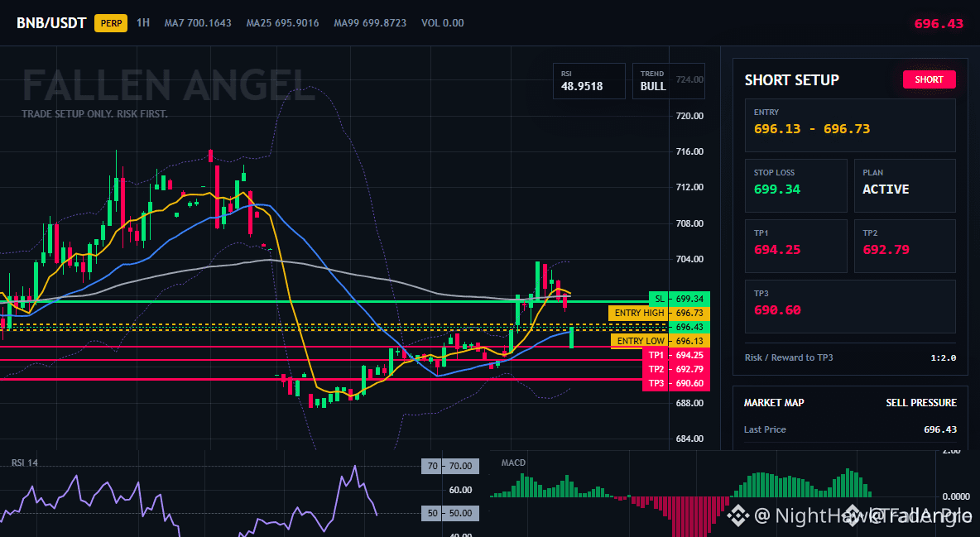The height and width of the screenshot is (537, 980).
Task: Click the BNB/USDT pair title
Action: click(x=51, y=23)
